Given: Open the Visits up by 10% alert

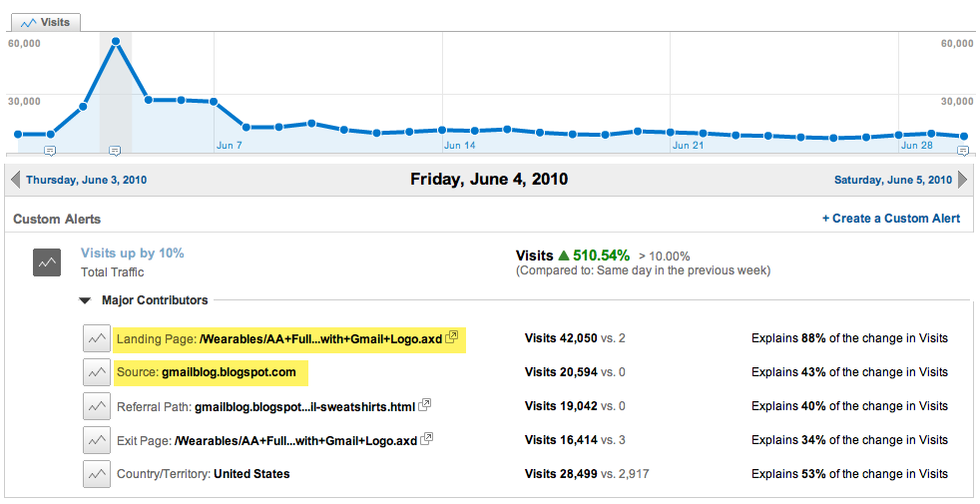Looking at the screenshot, I should (133, 253).
